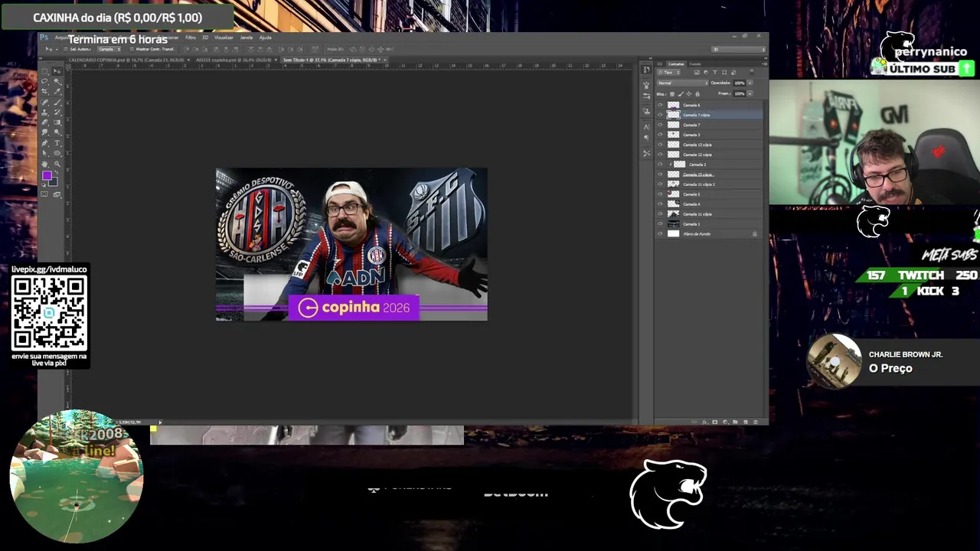This screenshot has width=980, height=551.
Task: Select the Move tool in toolbox
Action: 57,71
